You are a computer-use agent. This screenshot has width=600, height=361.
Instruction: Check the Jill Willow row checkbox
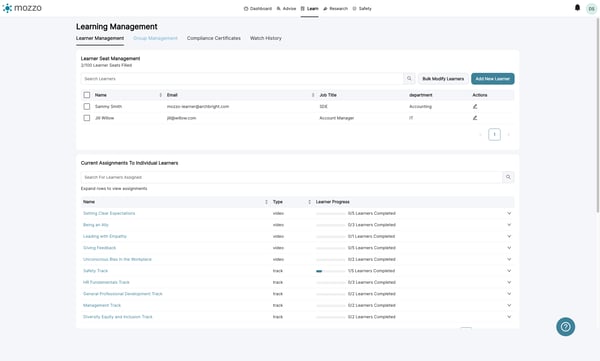[87, 118]
